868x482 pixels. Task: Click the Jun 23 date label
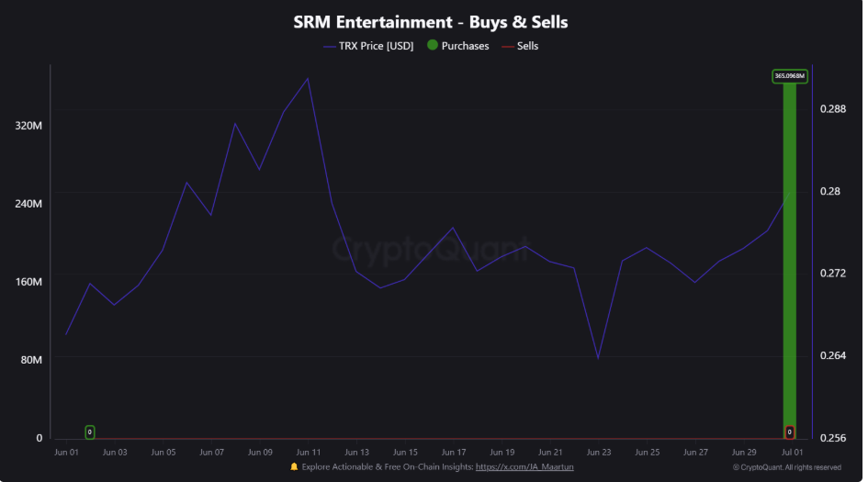598,452
